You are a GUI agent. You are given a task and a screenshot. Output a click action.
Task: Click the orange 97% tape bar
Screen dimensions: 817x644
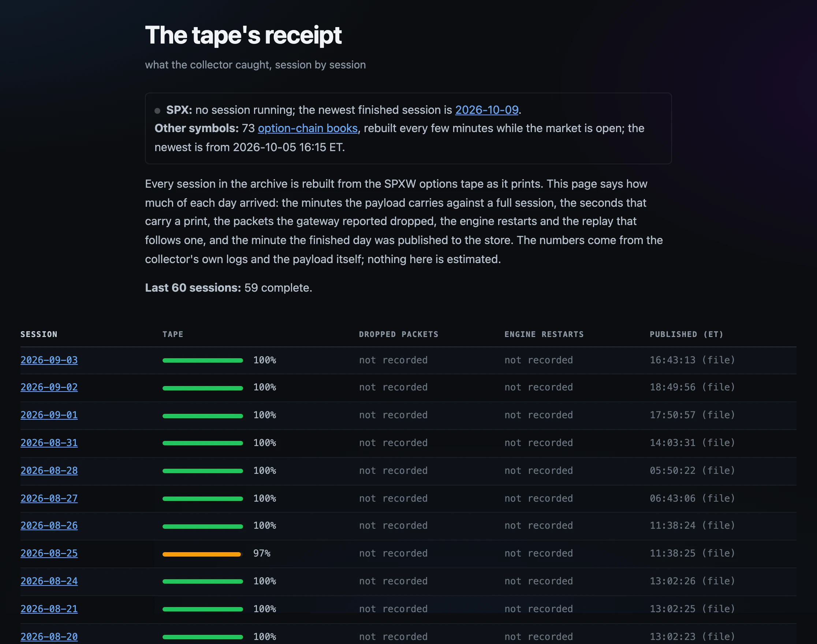201,554
